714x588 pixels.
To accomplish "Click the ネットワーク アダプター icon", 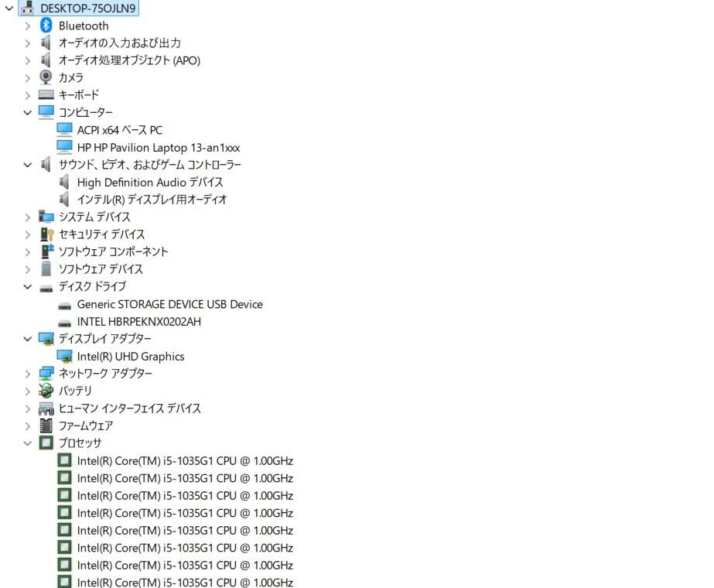I will pos(46,374).
